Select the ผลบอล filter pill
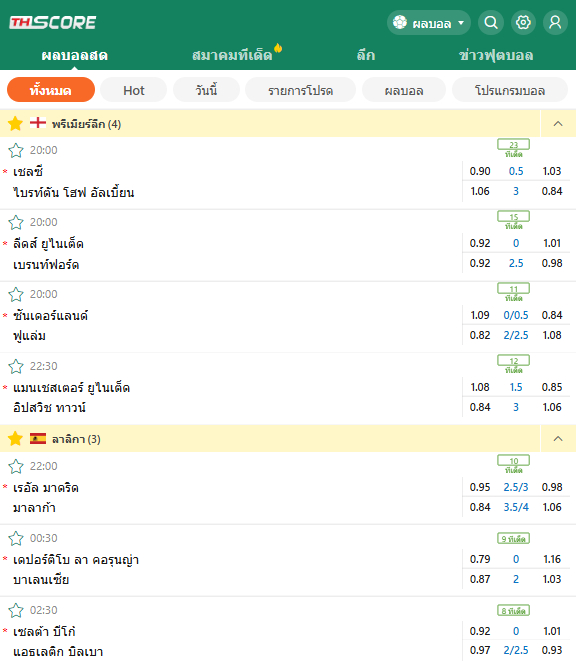The image size is (576, 664). coord(404,90)
